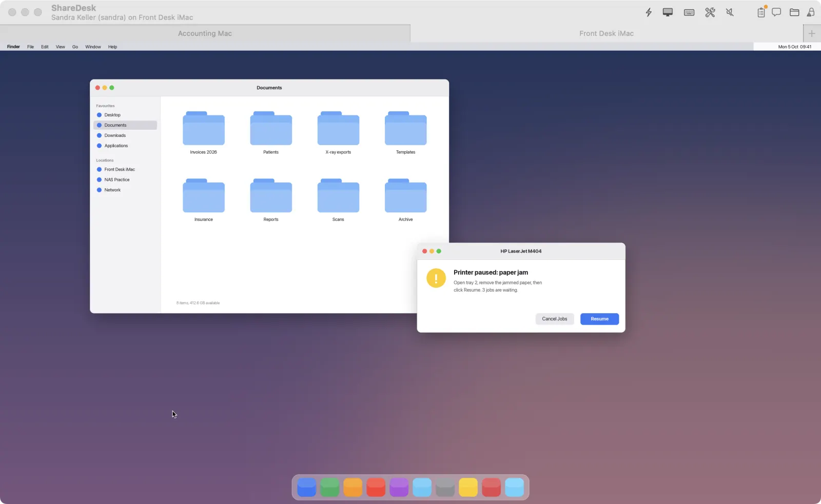
Task: Open the Edit menu
Action: [x=45, y=47]
